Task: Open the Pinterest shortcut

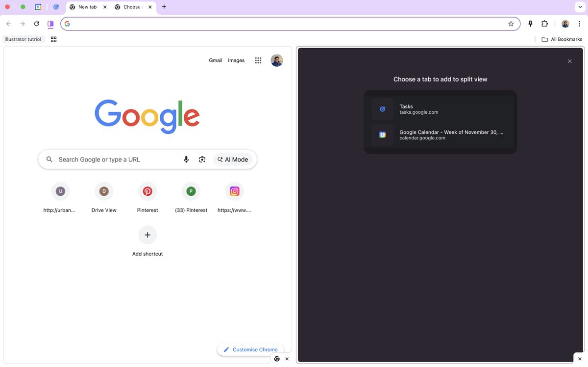Action: click(x=147, y=198)
